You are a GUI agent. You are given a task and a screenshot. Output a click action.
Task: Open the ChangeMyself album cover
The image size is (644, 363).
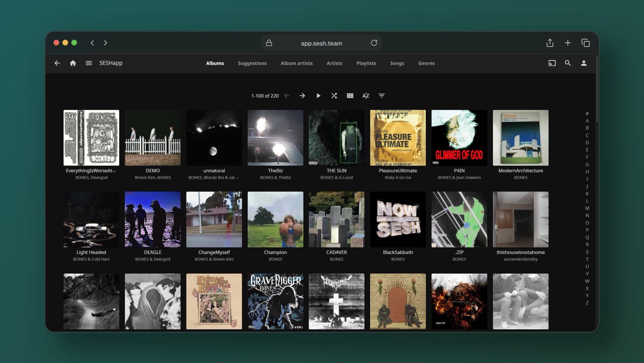214,220
